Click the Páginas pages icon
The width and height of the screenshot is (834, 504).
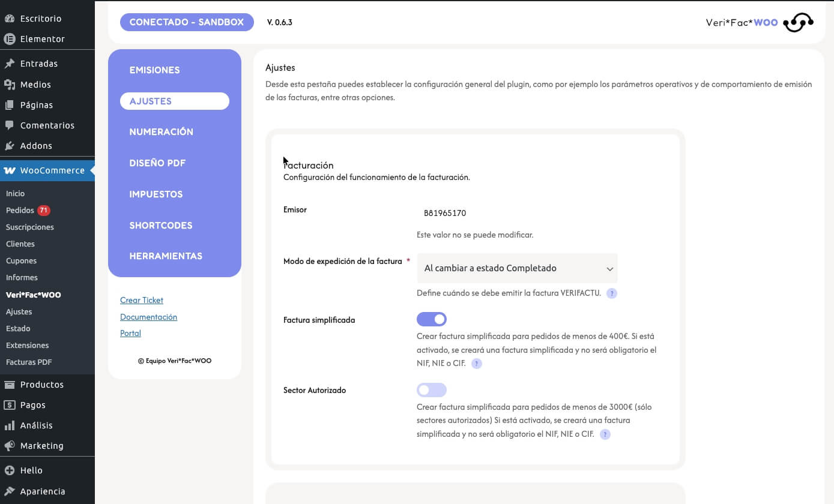[10, 105]
